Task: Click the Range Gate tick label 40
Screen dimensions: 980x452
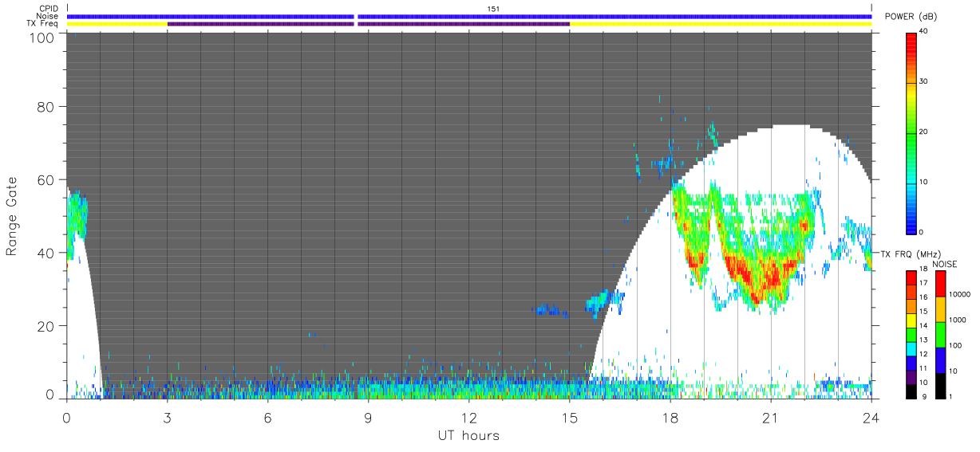Action: [x=47, y=253]
